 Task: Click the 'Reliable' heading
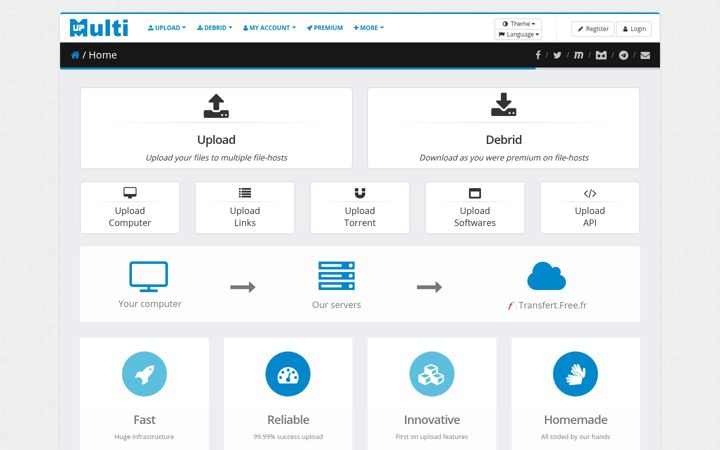tap(288, 420)
